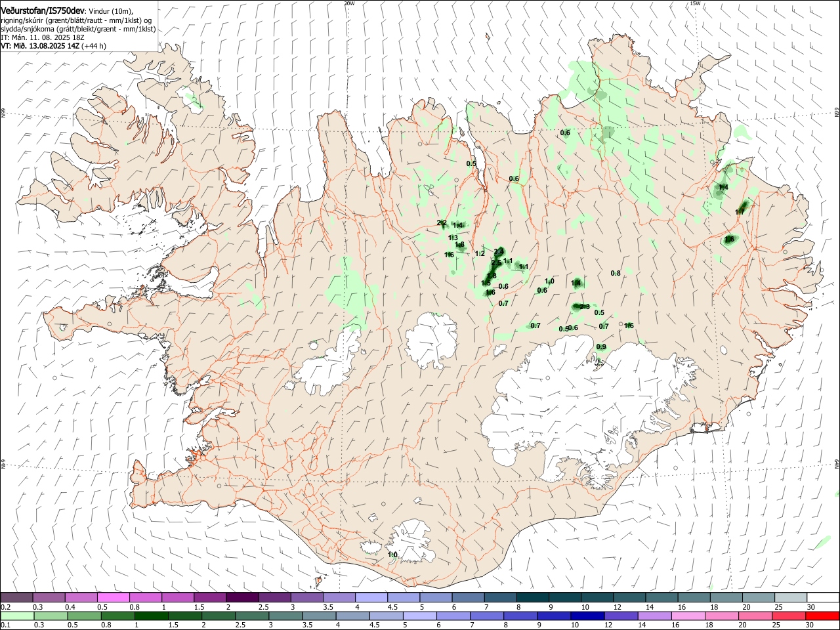Click the pale green lower swatch between 0.1 and 0.3
The height and width of the screenshot is (630, 840).
point(18,616)
